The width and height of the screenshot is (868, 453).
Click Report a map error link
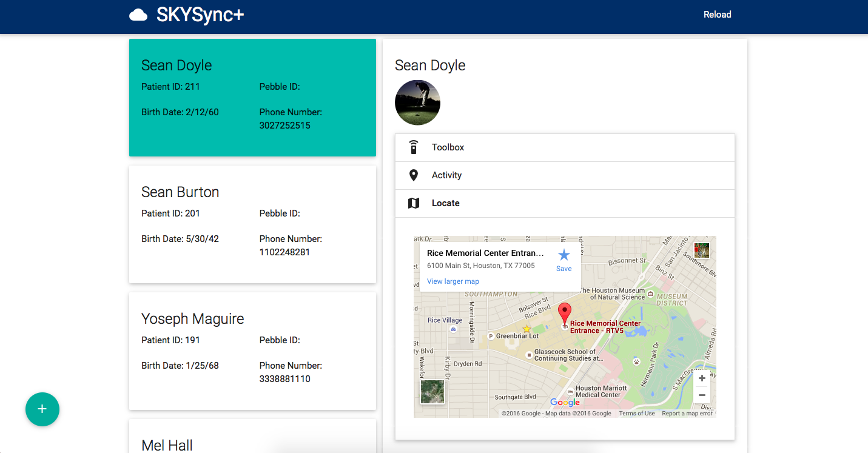coord(687,414)
